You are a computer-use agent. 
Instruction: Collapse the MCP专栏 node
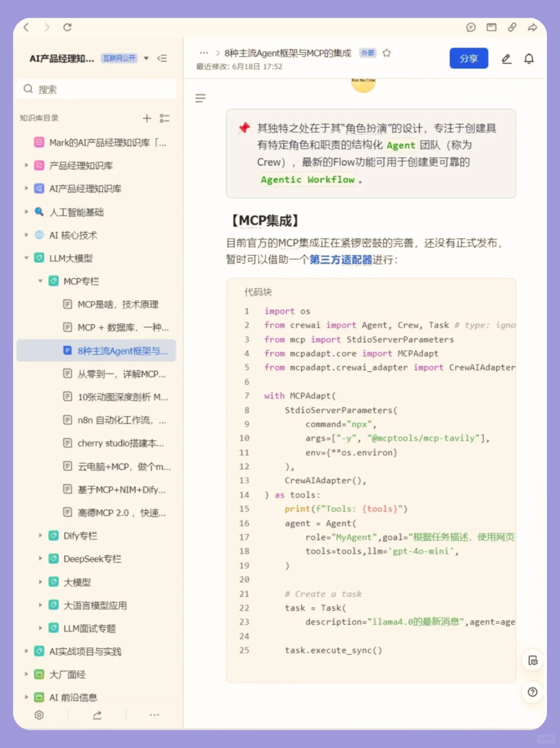40,281
